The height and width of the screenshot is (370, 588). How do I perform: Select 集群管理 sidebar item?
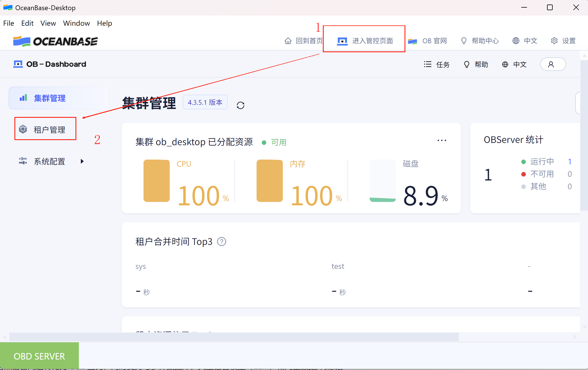[x=50, y=98]
